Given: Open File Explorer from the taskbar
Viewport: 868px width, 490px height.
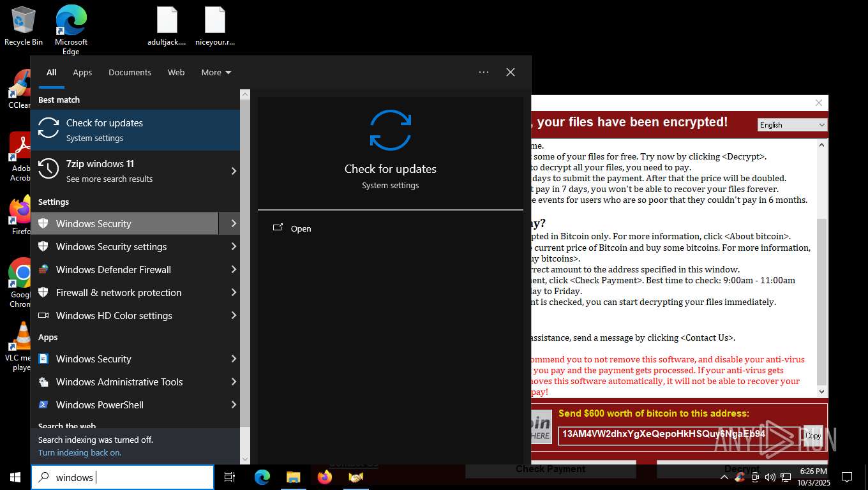Looking at the screenshot, I should click(x=293, y=477).
